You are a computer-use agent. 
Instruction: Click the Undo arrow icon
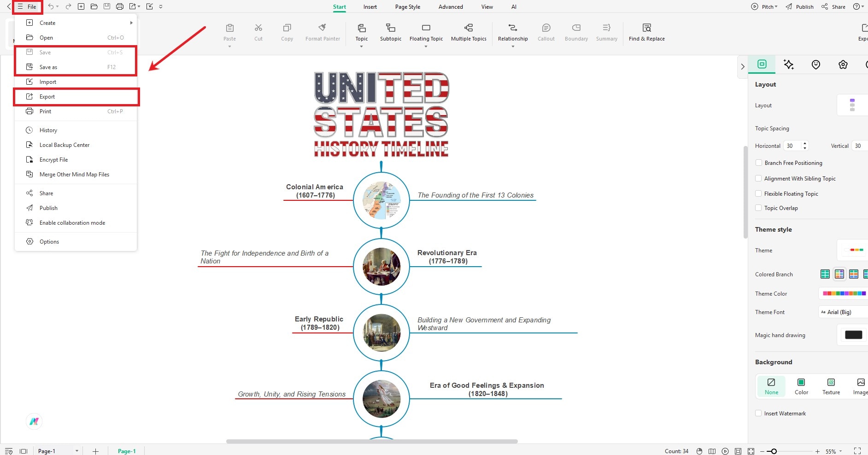[x=51, y=6]
